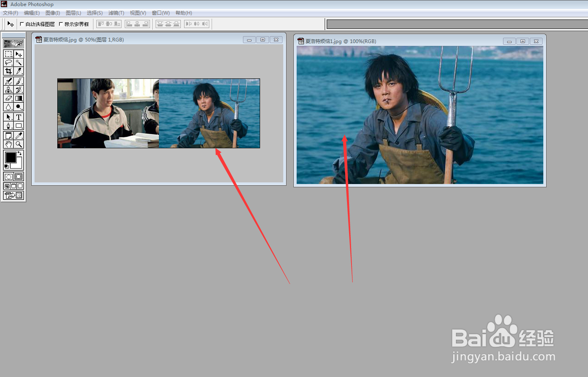Viewport: 588px width, 377px height.
Task: Select the Rectangular Marquee tool
Action: [9, 54]
